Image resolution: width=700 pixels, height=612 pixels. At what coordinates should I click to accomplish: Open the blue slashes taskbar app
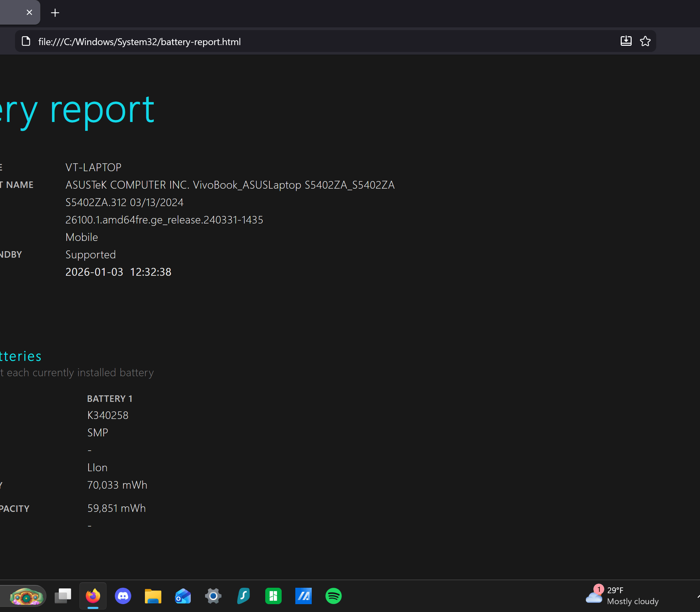pyautogui.click(x=304, y=596)
